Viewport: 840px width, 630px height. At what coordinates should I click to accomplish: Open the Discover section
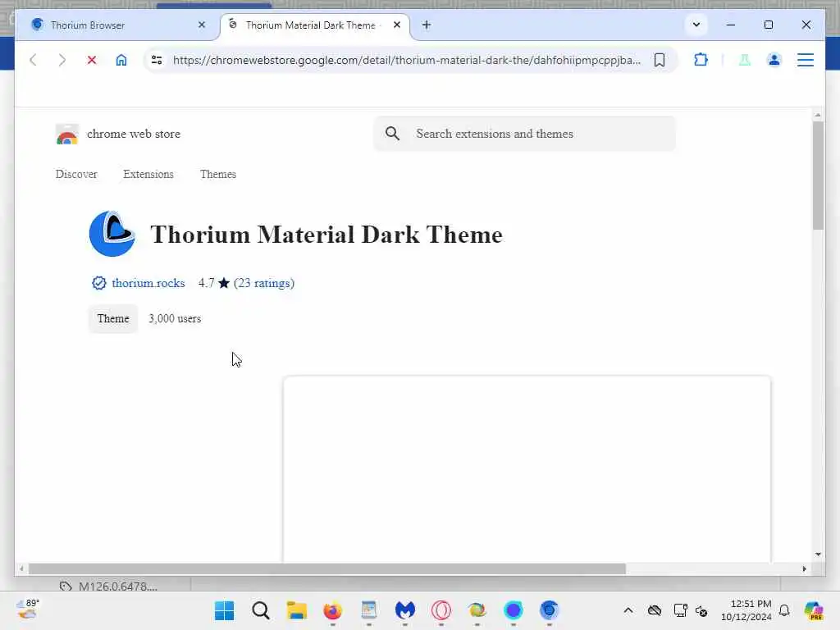tap(76, 174)
